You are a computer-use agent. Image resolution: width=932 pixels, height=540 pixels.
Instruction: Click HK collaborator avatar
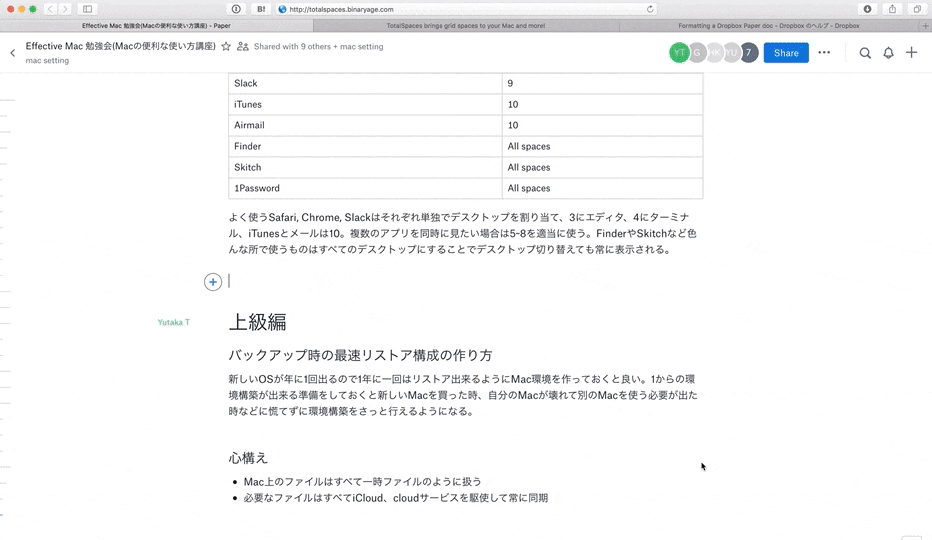pos(714,53)
